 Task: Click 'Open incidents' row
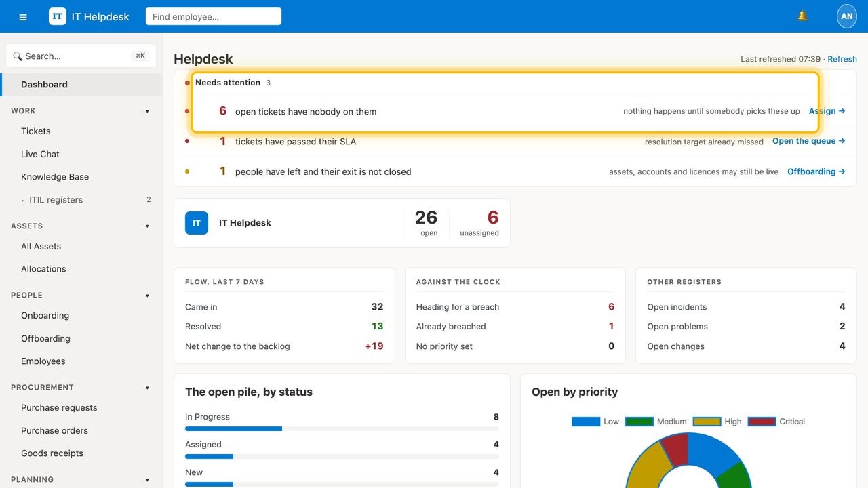tap(746, 307)
